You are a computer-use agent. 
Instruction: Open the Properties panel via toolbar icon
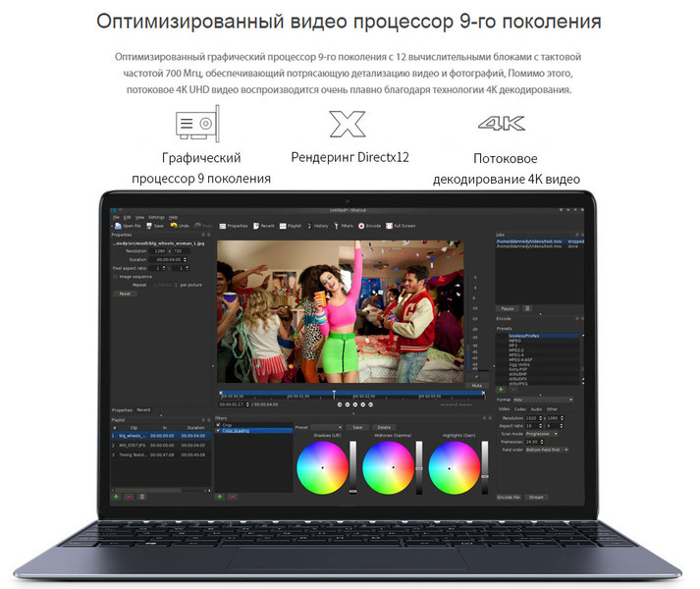(x=223, y=226)
